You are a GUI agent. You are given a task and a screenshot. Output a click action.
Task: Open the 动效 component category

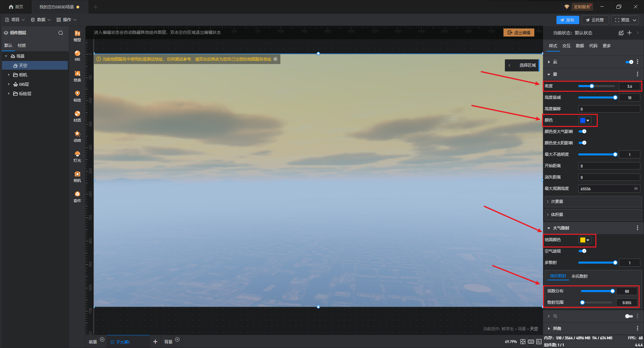click(77, 136)
